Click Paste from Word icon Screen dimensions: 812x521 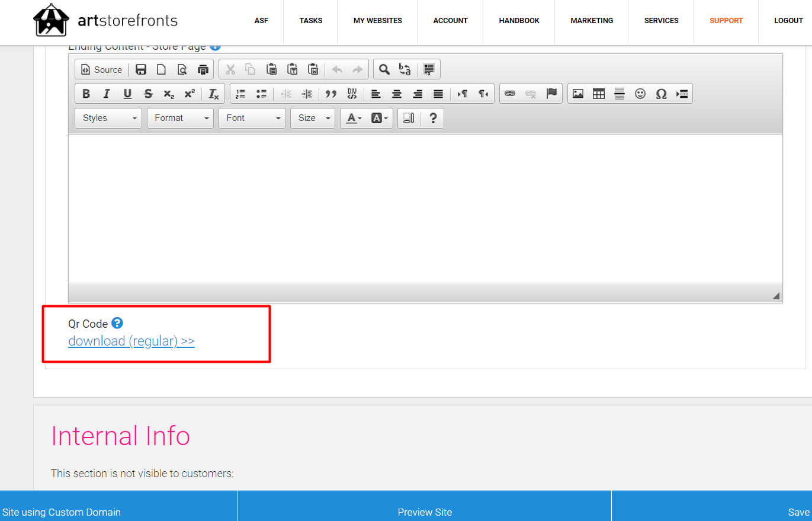(x=313, y=69)
